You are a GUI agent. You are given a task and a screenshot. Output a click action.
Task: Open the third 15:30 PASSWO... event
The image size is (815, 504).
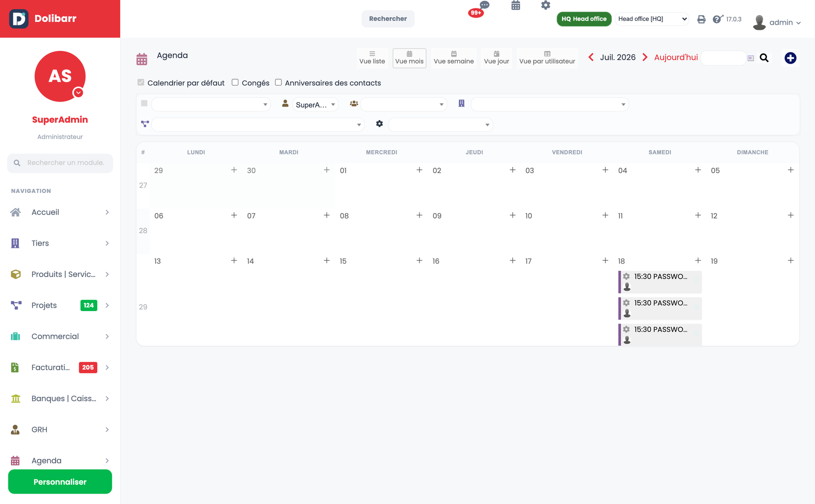click(x=660, y=334)
